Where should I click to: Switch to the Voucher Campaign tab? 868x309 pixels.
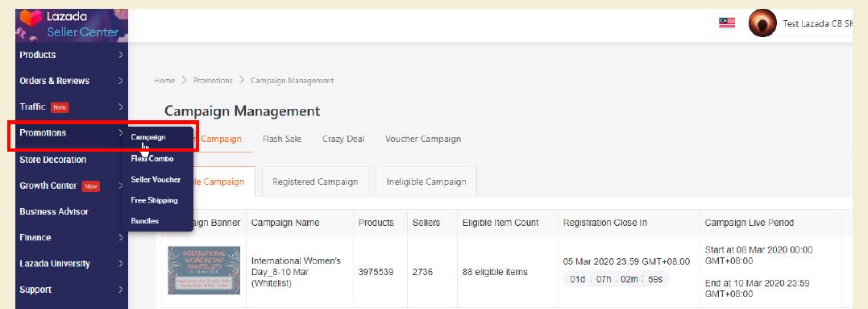423,139
